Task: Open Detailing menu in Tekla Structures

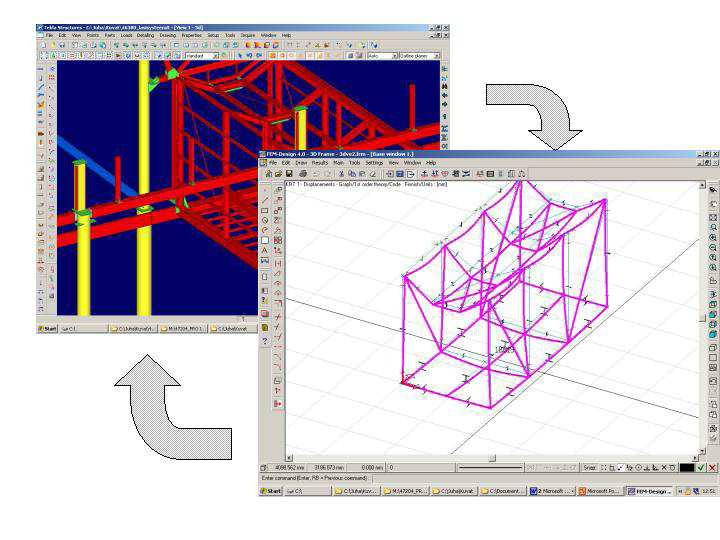Action: pyautogui.click(x=146, y=35)
